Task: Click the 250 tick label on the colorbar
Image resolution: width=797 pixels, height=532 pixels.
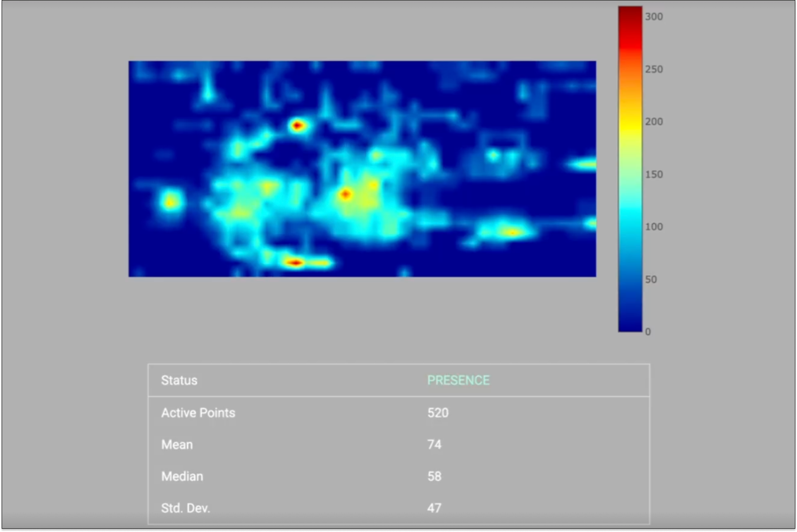Action: [x=654, y=69]
